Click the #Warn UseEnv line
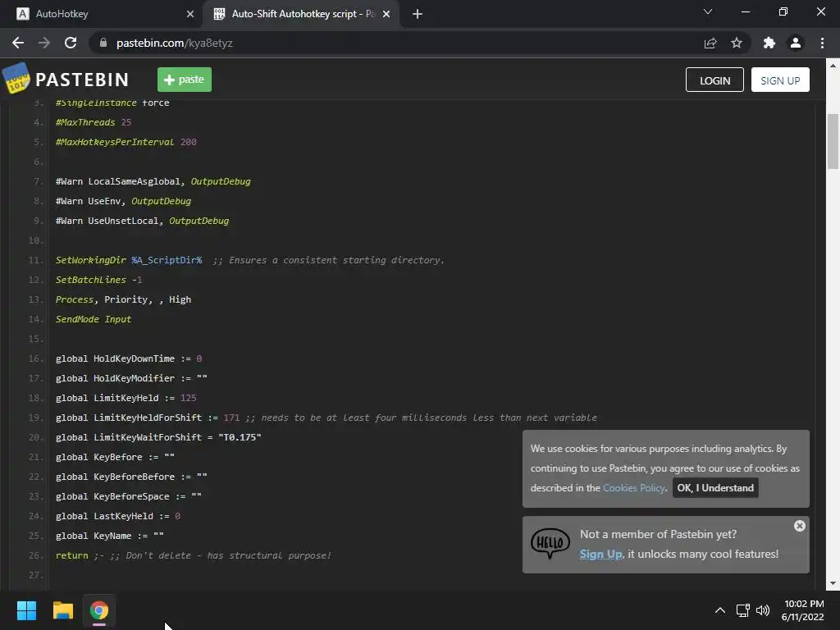This screenshot has height=630, width=840. pos(123,201)
